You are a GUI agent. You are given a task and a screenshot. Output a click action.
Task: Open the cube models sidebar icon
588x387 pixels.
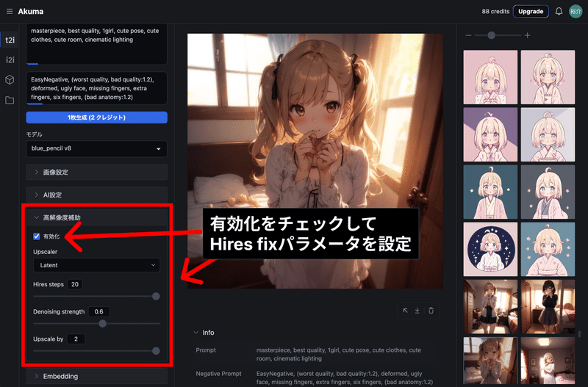[10, 79]
